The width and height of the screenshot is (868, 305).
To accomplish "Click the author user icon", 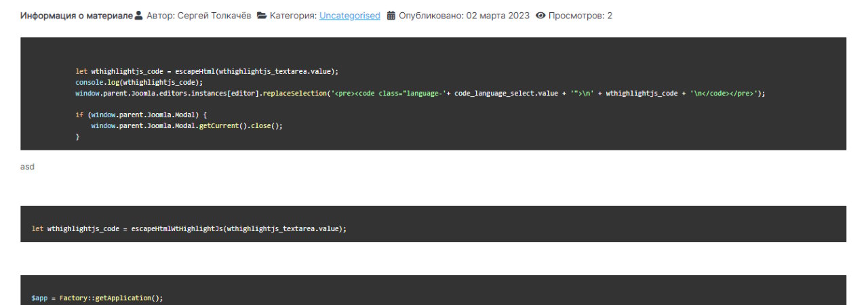I will (x=139, y=16).
